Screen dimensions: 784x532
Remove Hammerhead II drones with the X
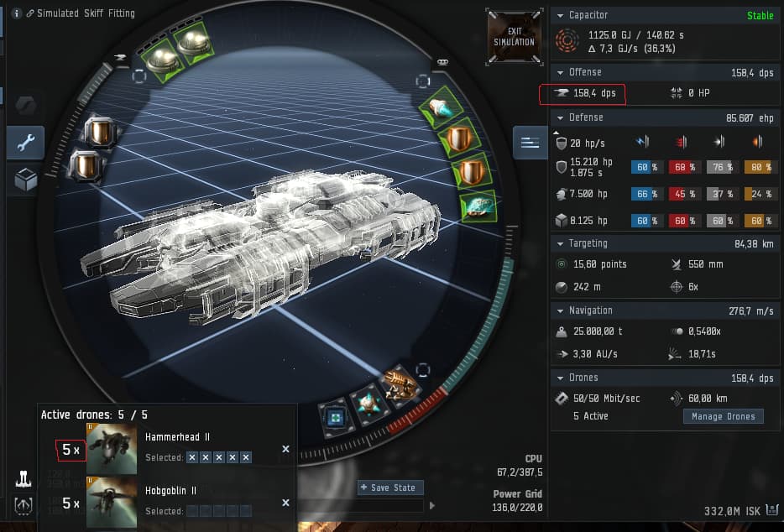pyautogui.click(x=285, y=449)
